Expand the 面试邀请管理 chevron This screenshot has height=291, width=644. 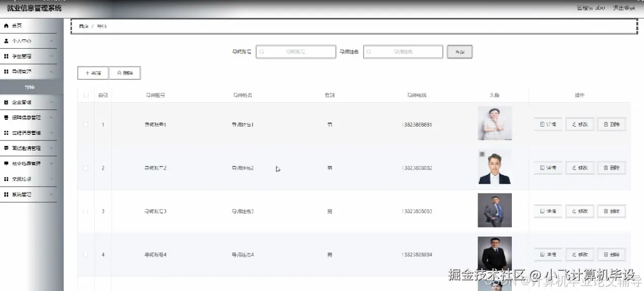(x=52, y=148)
